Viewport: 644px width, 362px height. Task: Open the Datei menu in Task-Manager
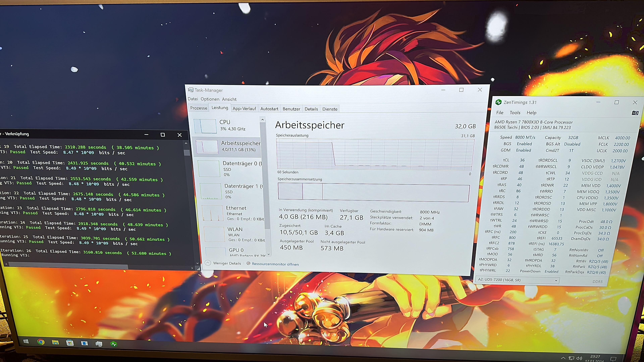pyautogui.click(x=193, y=99)
